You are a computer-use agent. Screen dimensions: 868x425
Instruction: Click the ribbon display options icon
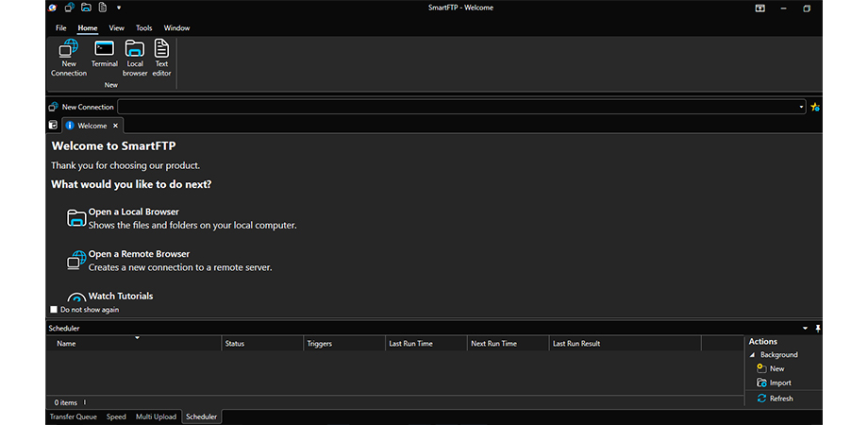(x=760, y=8)
